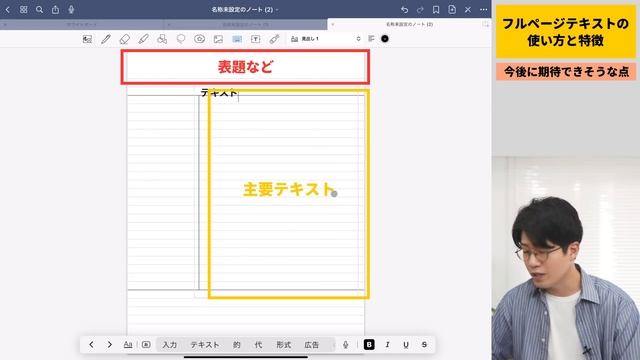Select the Image insert tool
Screen dimensions: 640x360
pos(218,39)
